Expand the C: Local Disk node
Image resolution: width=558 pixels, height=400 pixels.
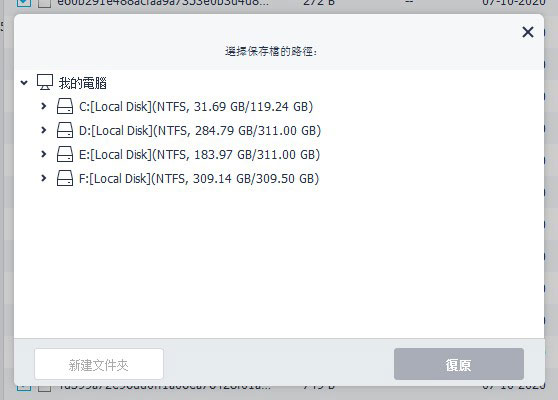pyautogui.click(x=43, y=106)
